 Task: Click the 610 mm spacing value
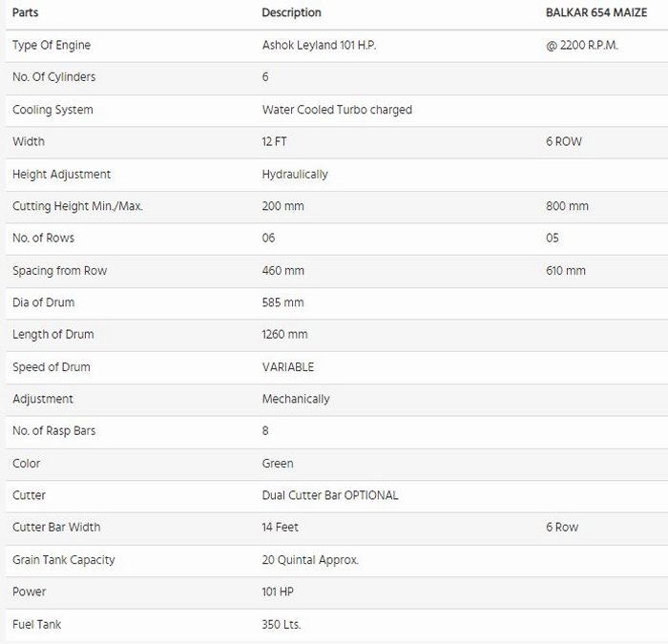tap(566, 270)
